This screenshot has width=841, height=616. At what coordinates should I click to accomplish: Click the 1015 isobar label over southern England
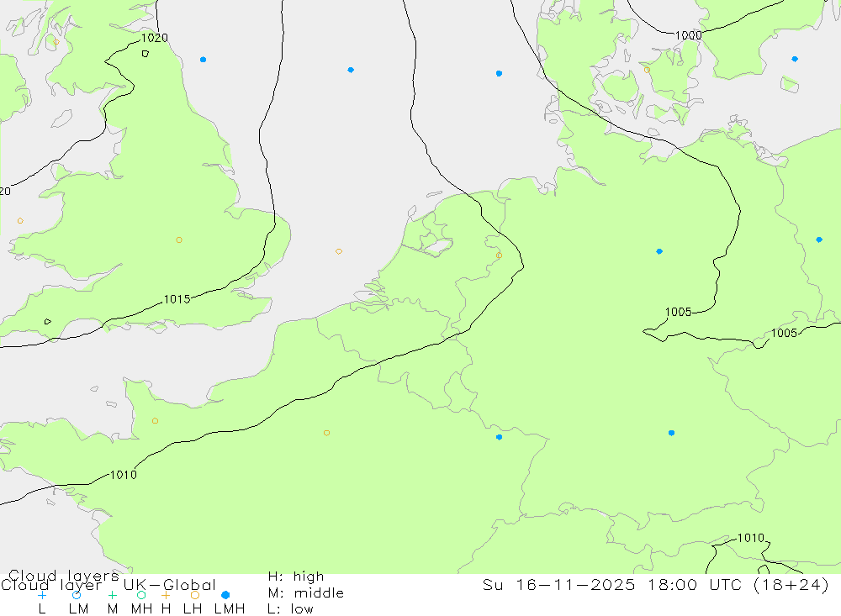pyautogui.click(x=177, y=300)
